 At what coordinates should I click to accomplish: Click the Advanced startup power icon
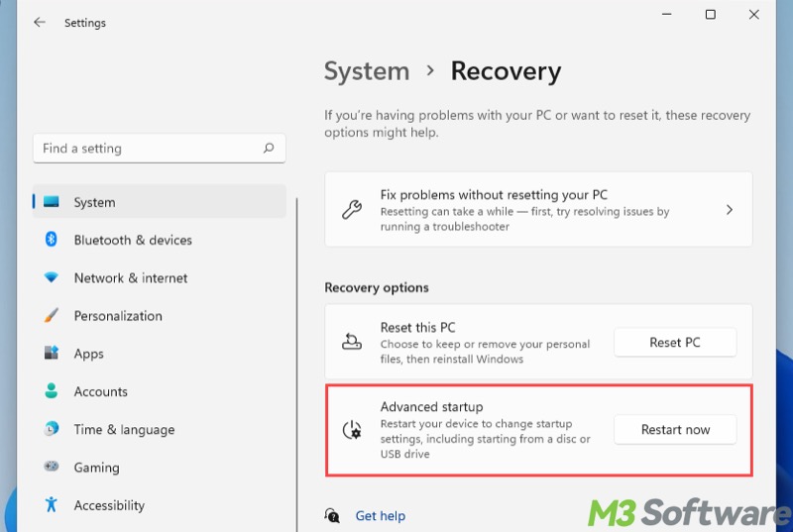point(352,430)
